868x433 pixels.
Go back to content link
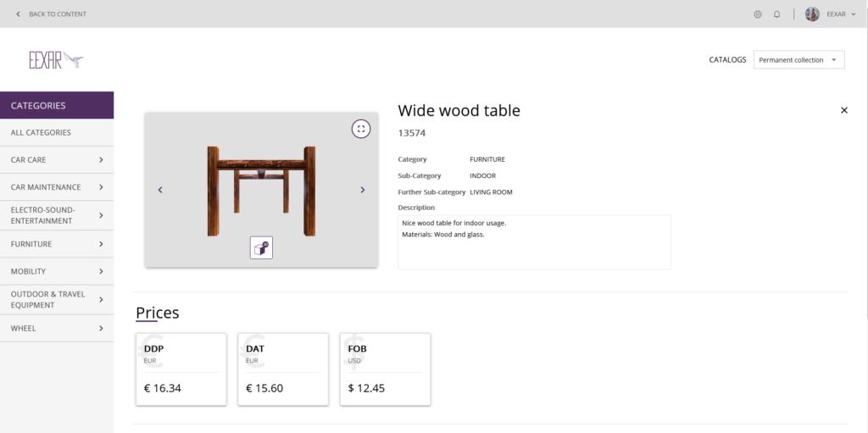click(51, 14)
